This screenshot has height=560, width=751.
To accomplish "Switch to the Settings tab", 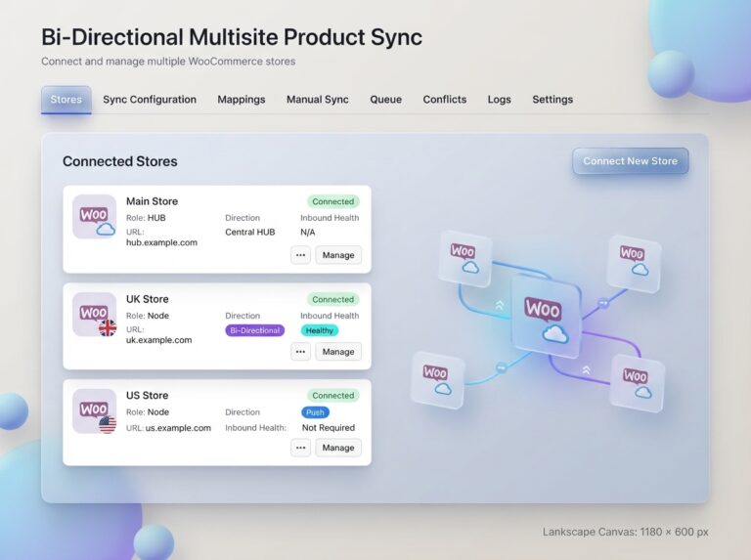I will [x=552, y=100].
